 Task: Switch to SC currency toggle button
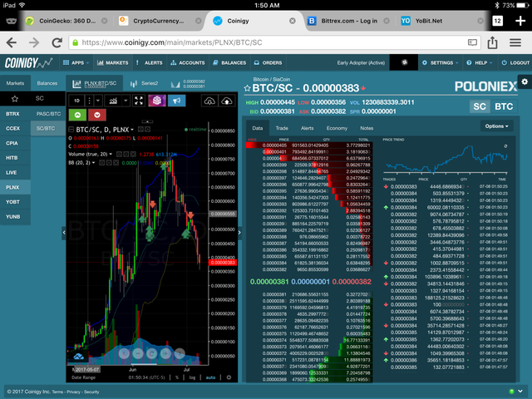click(480, 106)
